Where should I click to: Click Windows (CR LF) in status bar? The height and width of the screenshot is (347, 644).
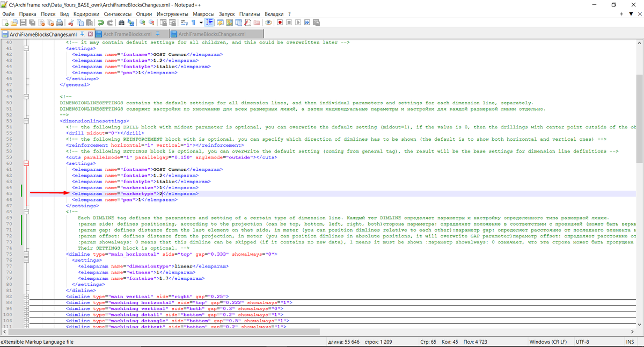[x=547, y=342]
